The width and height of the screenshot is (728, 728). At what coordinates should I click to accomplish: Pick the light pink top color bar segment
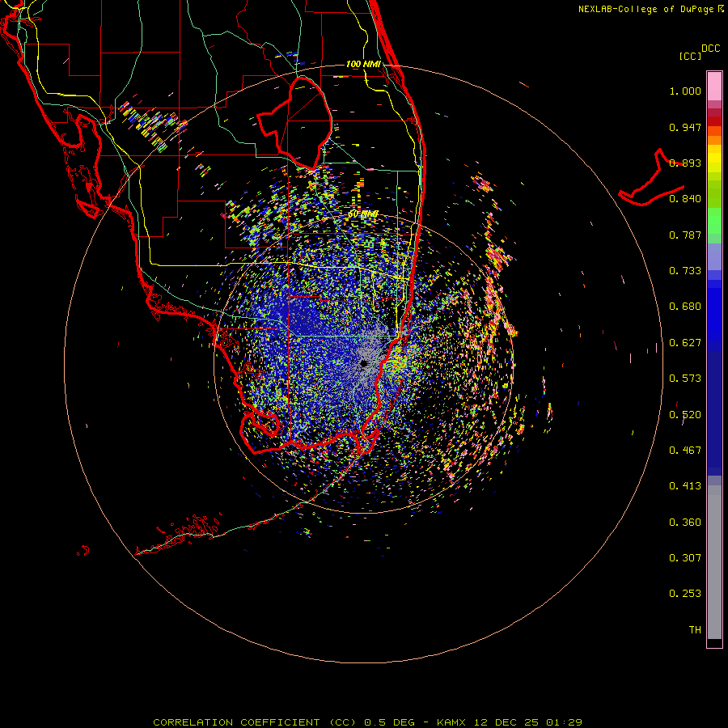coord(714,86)
